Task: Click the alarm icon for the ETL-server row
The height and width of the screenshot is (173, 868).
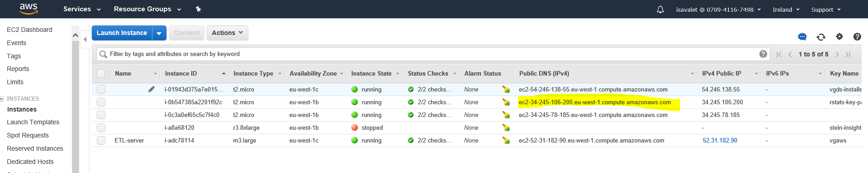Action: click(x=506, y=141)
